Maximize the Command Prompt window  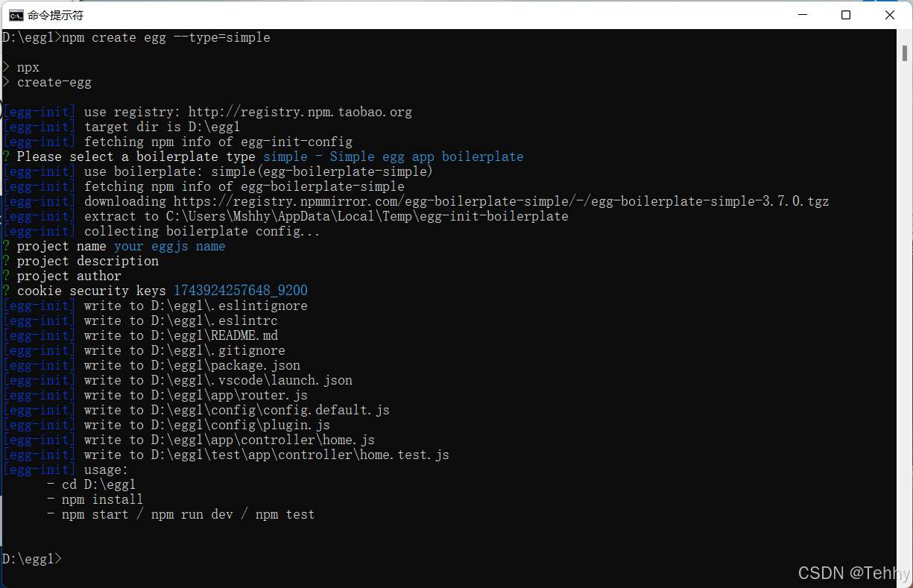[x=845, y=15]
